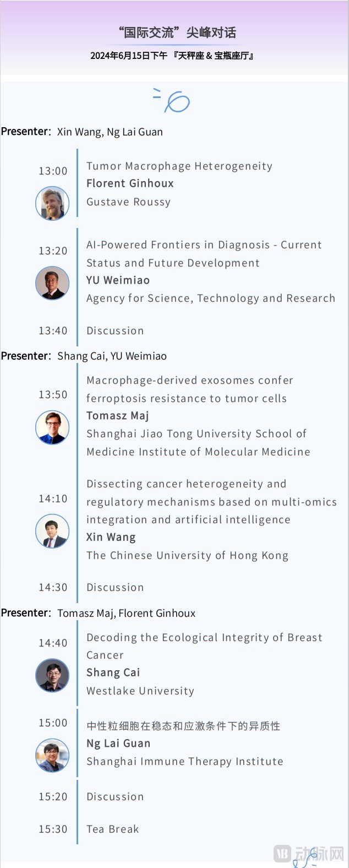The height and width of the screenshot is (868, 349).
Task: Click Shang Cai's avatar photo
Action: [52, 675]
